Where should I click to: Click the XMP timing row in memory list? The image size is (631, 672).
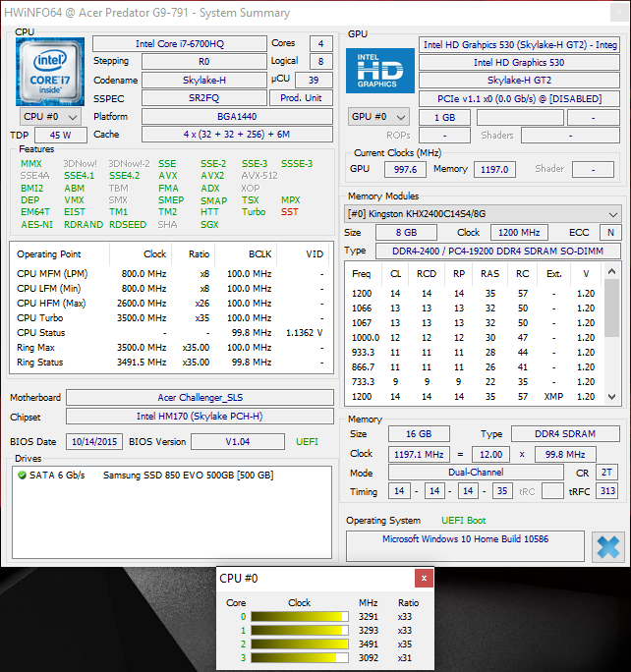click(474, 397)
